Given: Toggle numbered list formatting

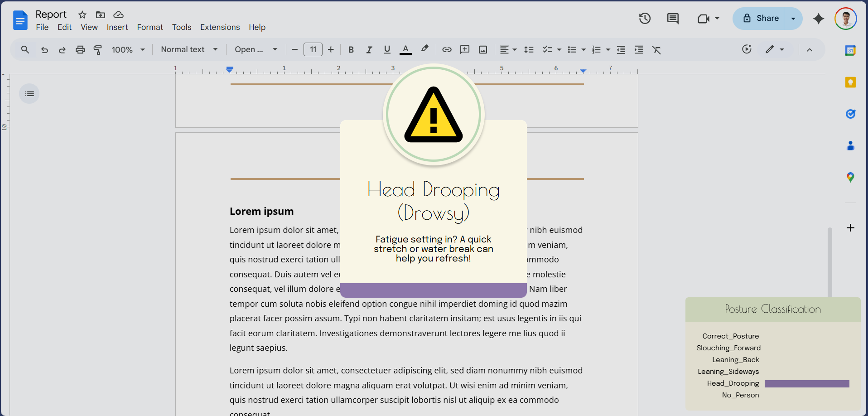Looking at the screenshot, I should point(597,49).
